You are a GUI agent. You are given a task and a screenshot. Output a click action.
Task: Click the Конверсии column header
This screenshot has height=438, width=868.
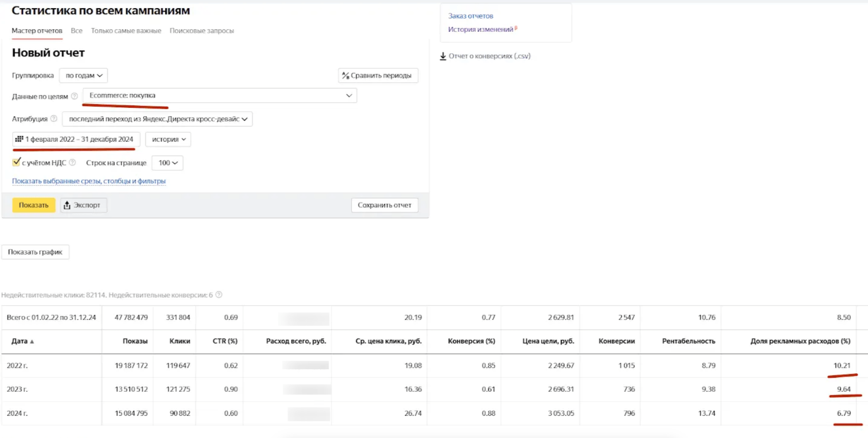pos(616,341)
